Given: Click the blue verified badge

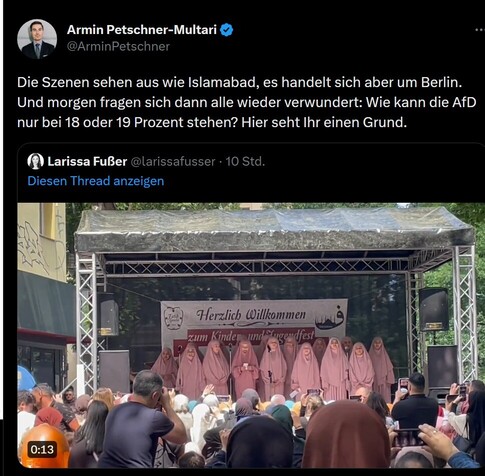Looking at the screenshot, I should coord(227,30).
